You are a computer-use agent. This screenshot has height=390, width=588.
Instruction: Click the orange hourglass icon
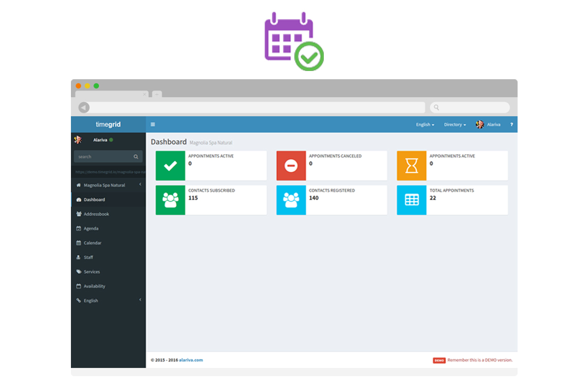tap(411, 166)
